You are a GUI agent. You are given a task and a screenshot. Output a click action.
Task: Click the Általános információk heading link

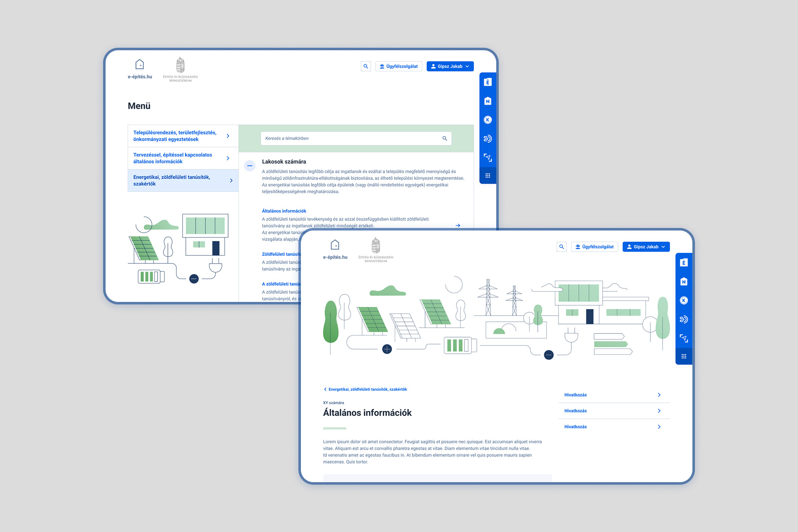(x=284, y=211)
